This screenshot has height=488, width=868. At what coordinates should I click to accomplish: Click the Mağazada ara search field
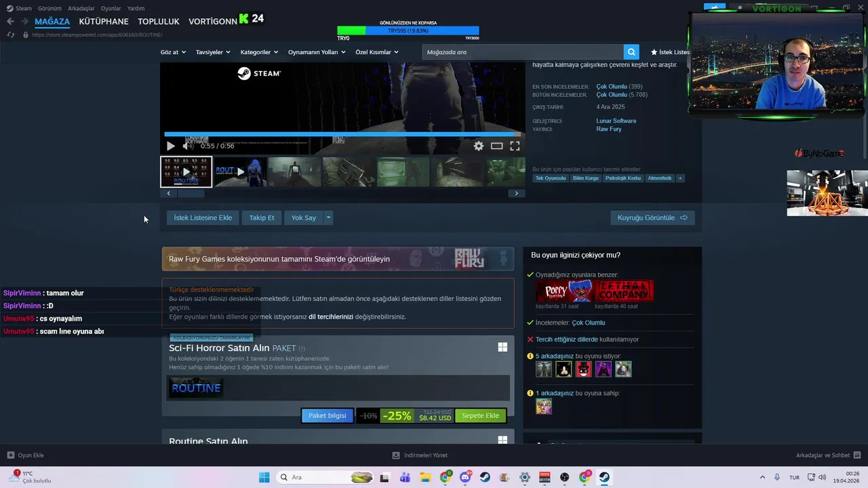523,52
